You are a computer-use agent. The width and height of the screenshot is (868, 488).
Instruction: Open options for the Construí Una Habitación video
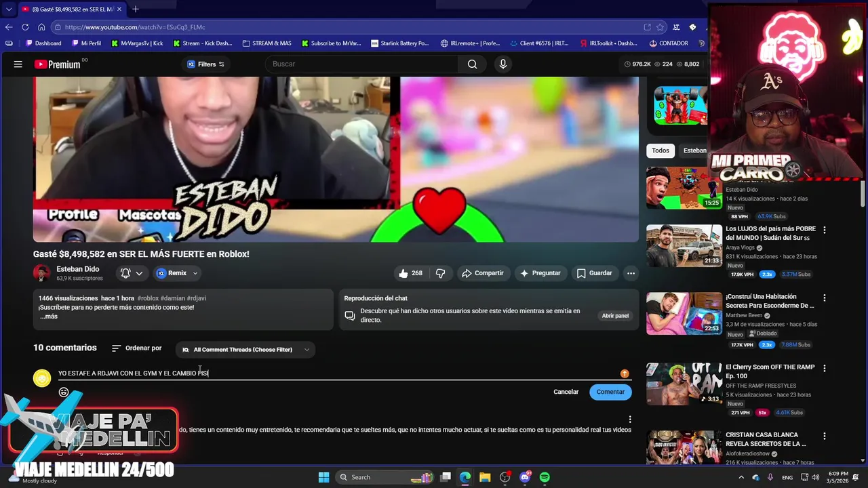point(825,298)
